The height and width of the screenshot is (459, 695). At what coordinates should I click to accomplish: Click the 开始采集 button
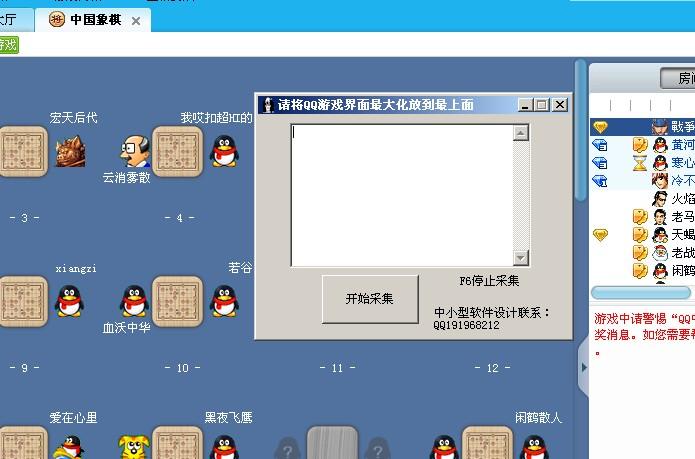pos(370,299)
